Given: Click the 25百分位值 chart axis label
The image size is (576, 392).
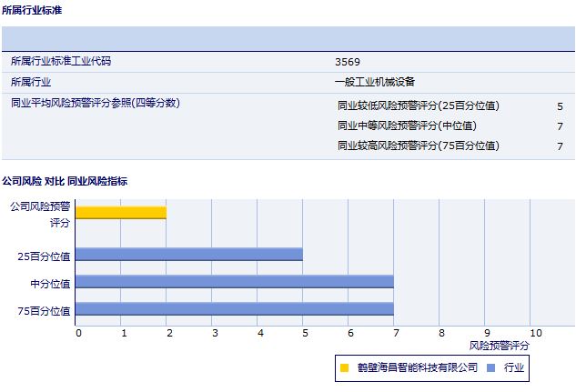Looking at the screenshot, I should [44, 256].
